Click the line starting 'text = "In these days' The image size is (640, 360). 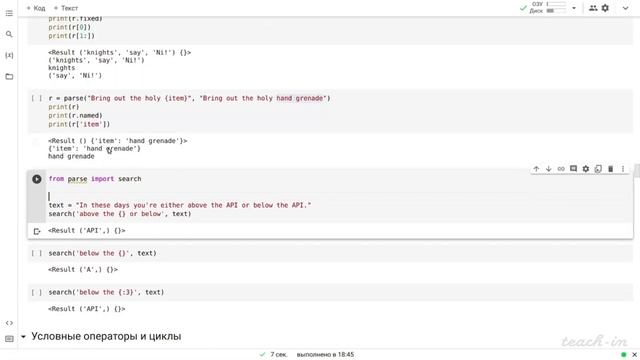click(180, 205)
